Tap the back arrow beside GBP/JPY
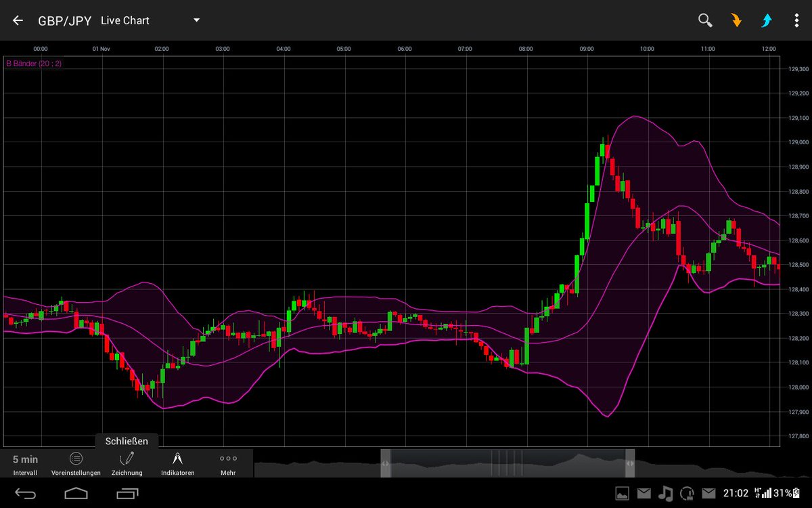The width and height of the screenshot is (812, 508). click(18, 20)
